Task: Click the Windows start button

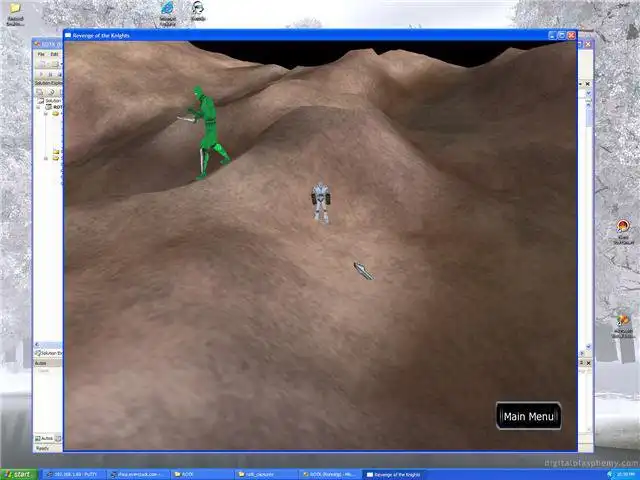Action: [x=19, y=474]
